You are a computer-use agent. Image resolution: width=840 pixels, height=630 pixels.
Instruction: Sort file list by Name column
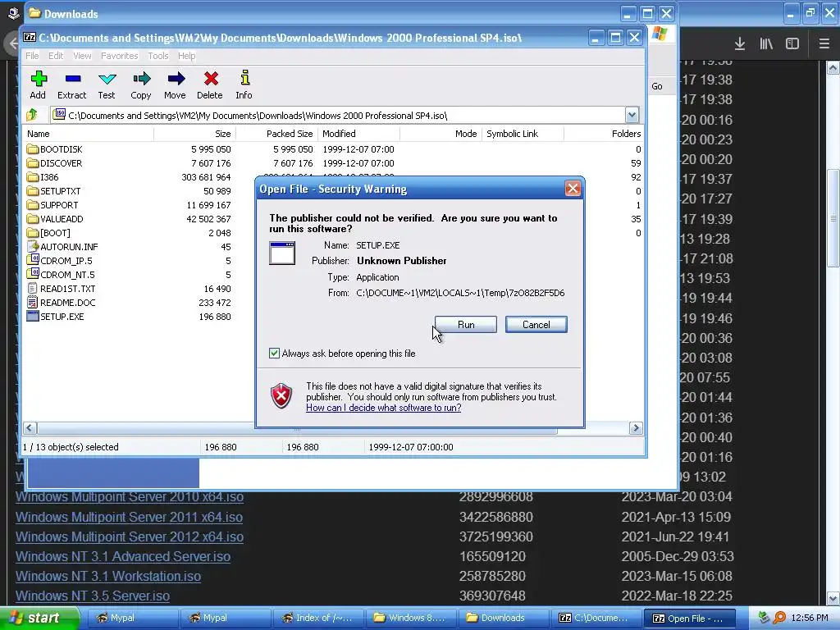coord(88,134)
